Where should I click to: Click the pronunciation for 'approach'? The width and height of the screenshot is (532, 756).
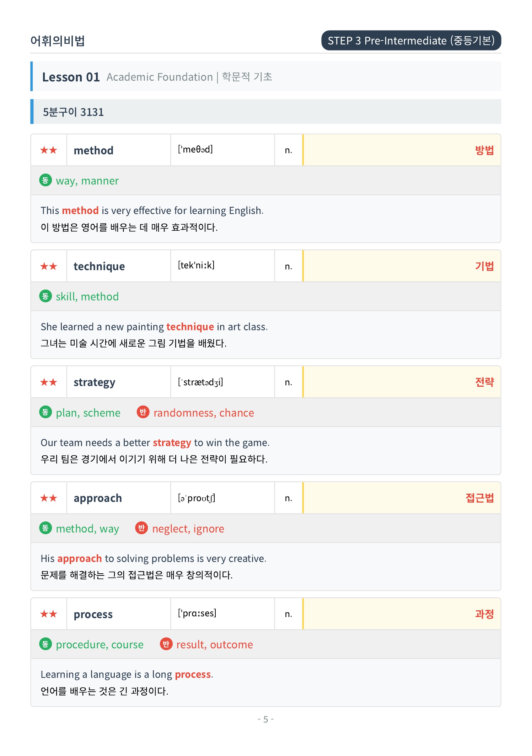pos(197,498)
